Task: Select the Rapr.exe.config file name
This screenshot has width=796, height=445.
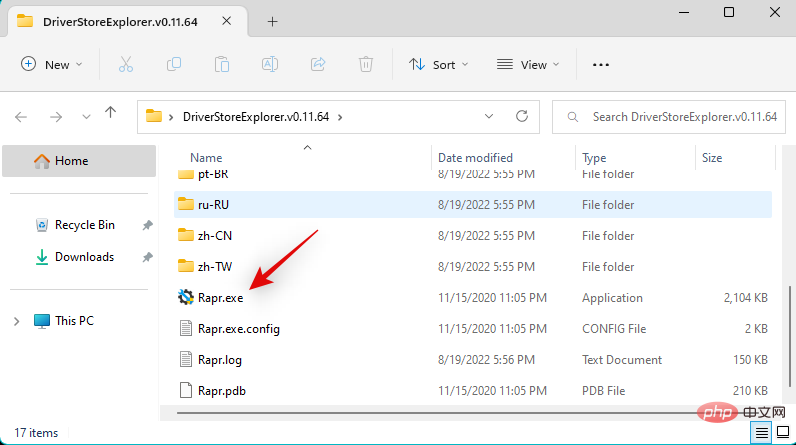Action: pos(239,329)
